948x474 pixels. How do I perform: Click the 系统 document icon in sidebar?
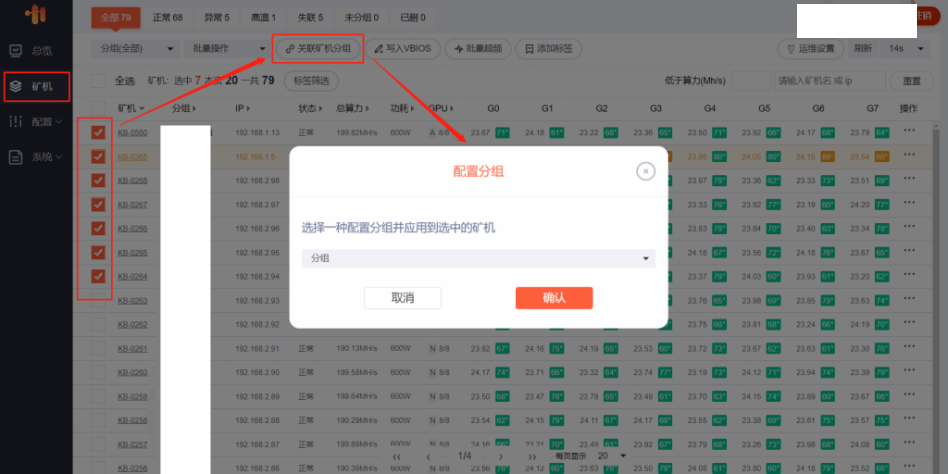16,157
